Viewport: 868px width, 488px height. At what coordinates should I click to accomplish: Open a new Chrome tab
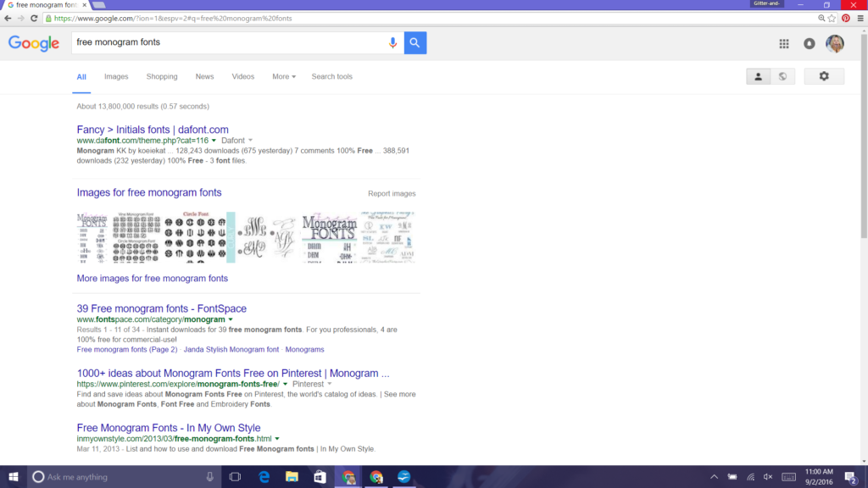click(99, 5)
